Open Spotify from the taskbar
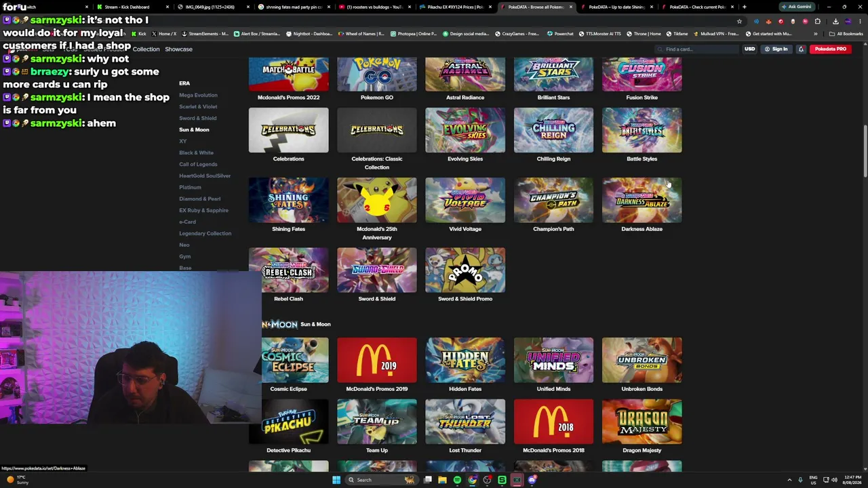 coord(457,480)
